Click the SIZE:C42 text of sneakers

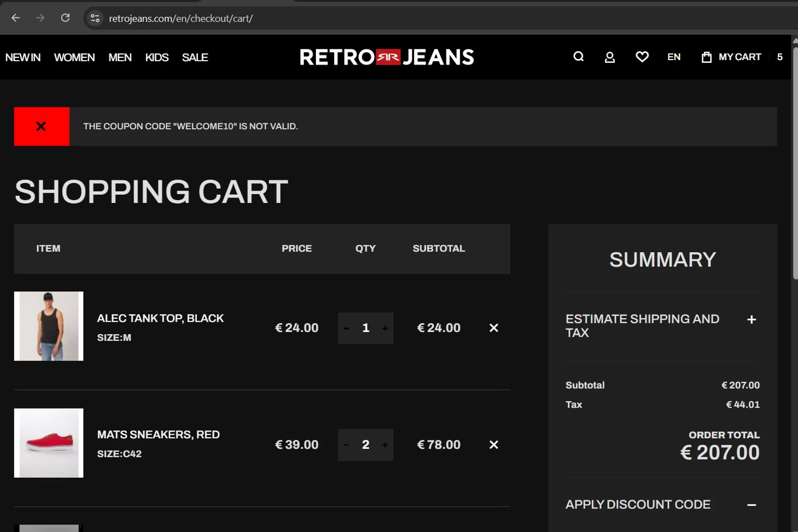pos(119,454)
